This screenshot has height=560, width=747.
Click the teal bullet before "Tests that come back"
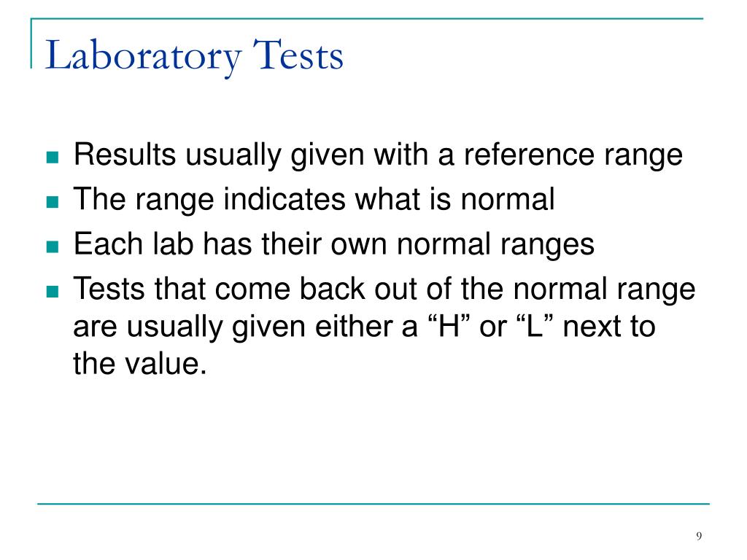pyautogui.click(x=53, y=292)
